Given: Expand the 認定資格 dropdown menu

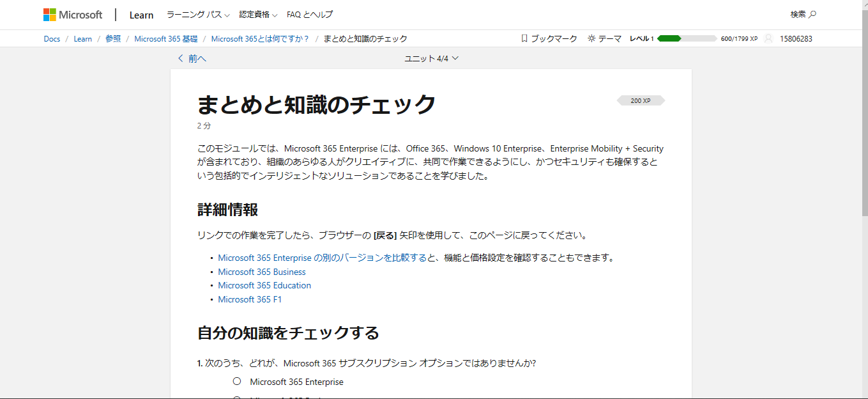Looking at the screenshot, I should (x=258, y=15).
